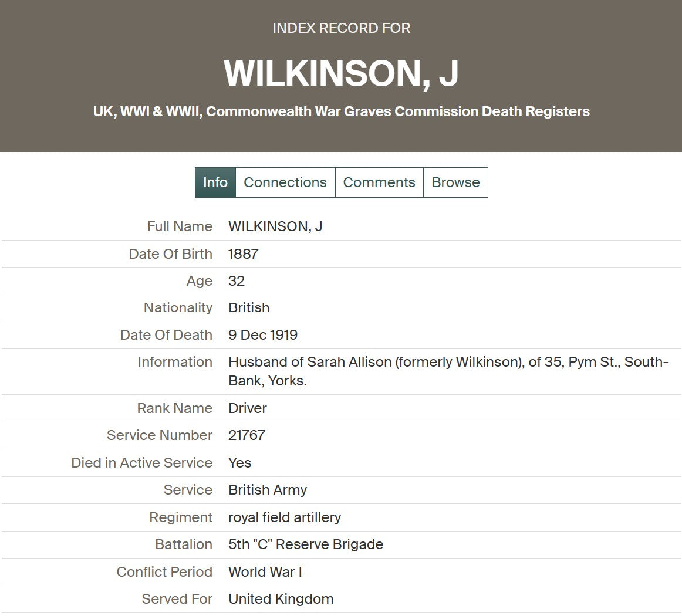Image resolution: width=682 pixels, height=616 pixels.
Task: Click the Nationality value British
Action: pos(249,307)
